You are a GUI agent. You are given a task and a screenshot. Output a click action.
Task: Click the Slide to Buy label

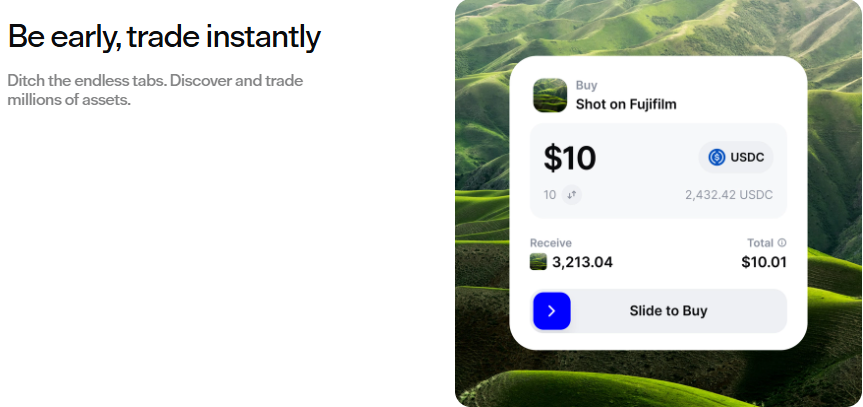(668, 311)
